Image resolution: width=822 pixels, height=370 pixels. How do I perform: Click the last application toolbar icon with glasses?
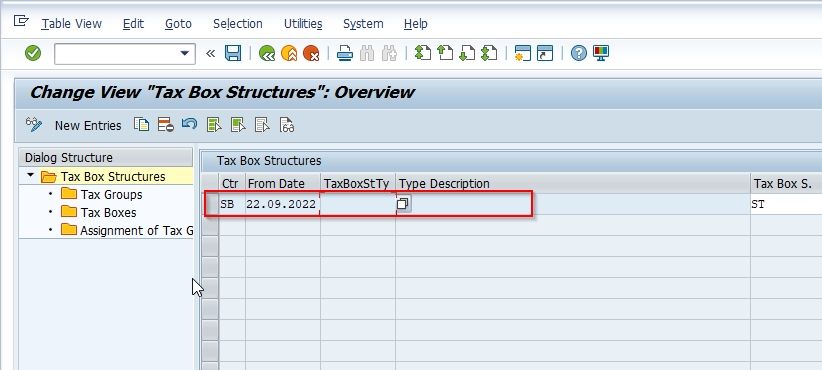[287, 125]
